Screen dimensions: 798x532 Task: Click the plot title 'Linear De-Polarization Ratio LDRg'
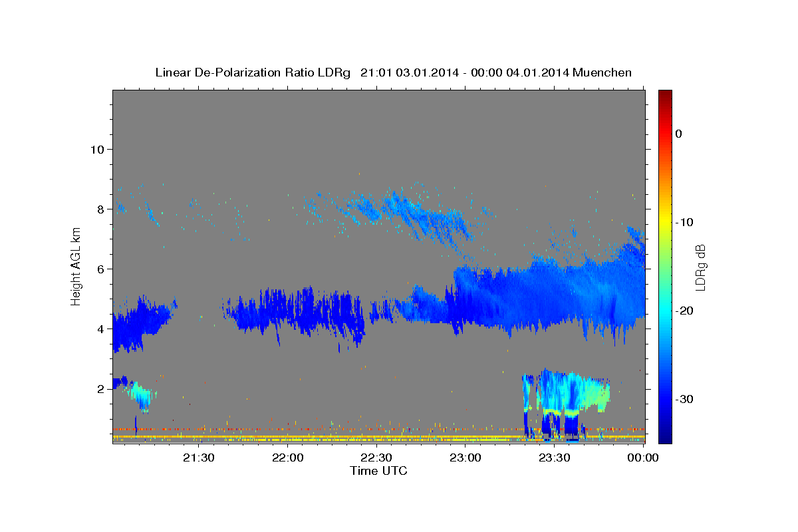pos(252,72)
